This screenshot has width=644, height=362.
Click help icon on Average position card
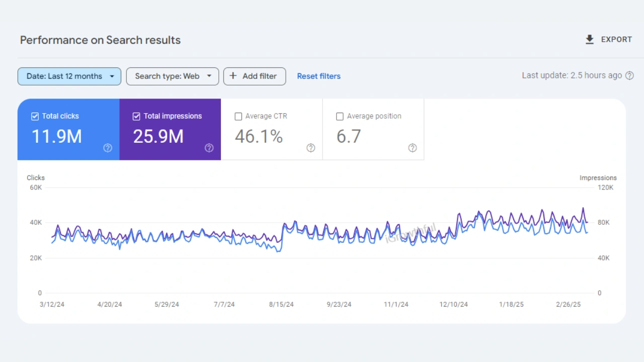413,148
